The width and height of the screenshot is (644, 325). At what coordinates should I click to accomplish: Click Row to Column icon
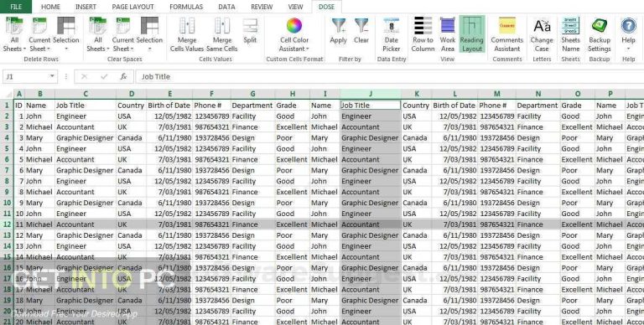(423, 25)
